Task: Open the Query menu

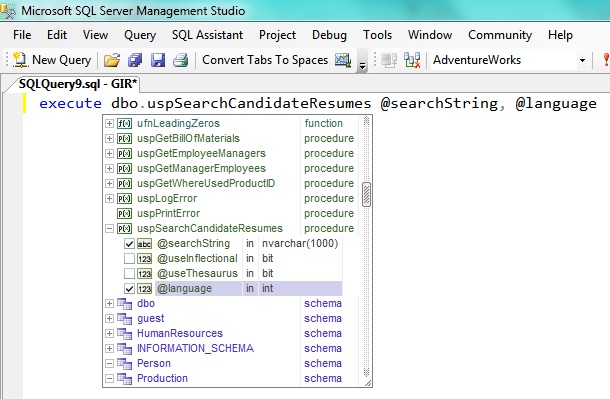Action: (x=140, y=35)
